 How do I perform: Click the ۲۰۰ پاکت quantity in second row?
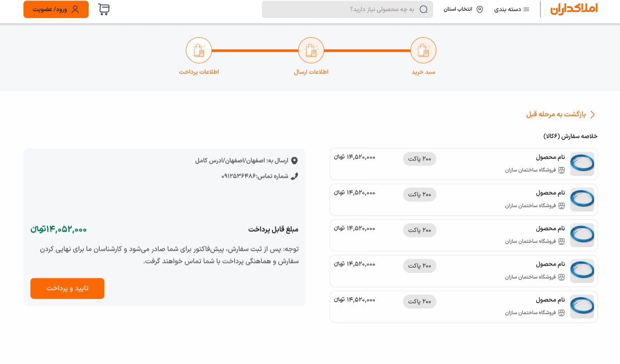pos(420,194)
